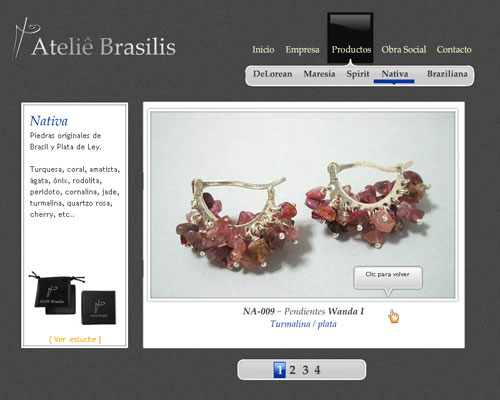Open the Inicio menu item
This screenshot has height=400, width=500.
click(x=263, y=50)
